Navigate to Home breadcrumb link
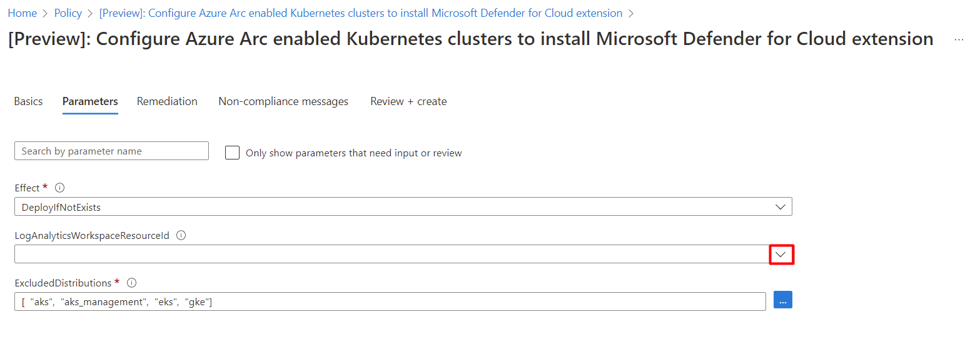 (22, 13)
